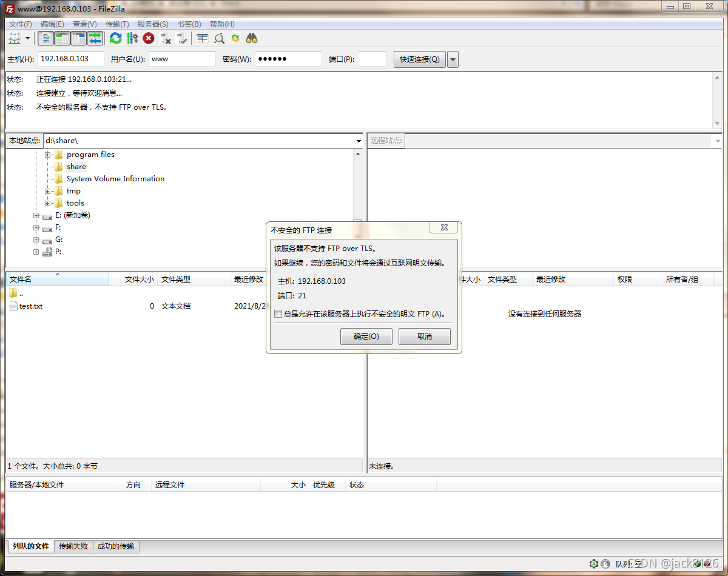Close the 不安全的 FTP 连接 dialog
The width and height of the screenshot is (728, 576).
point(443,227)
